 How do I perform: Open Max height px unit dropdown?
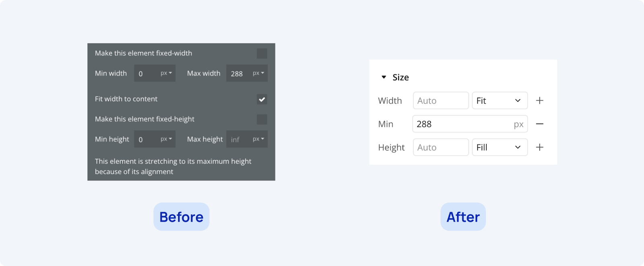(258, 139)
